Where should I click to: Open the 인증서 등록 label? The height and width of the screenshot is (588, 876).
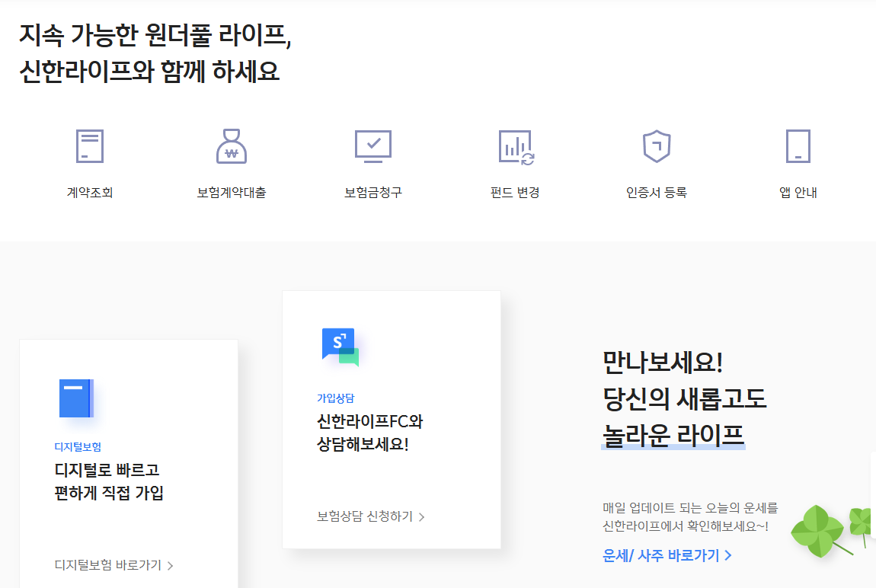657,193
